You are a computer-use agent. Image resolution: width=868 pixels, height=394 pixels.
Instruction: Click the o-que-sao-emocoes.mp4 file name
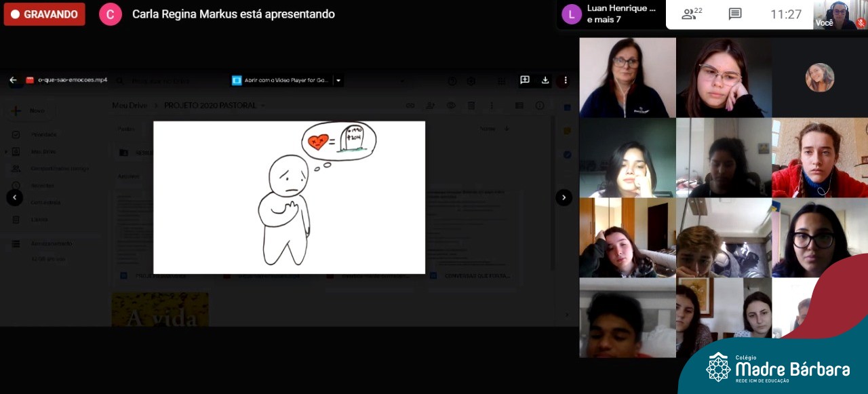[72, 80]
